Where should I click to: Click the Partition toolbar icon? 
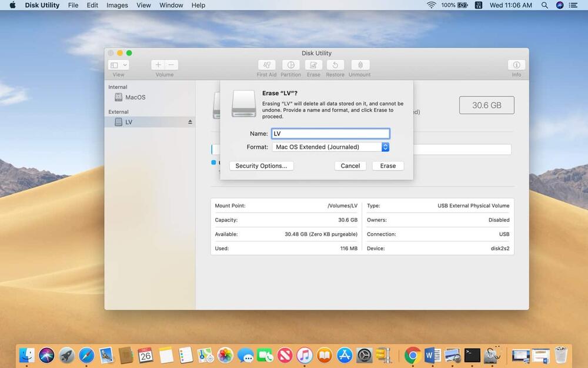[290, 65]
